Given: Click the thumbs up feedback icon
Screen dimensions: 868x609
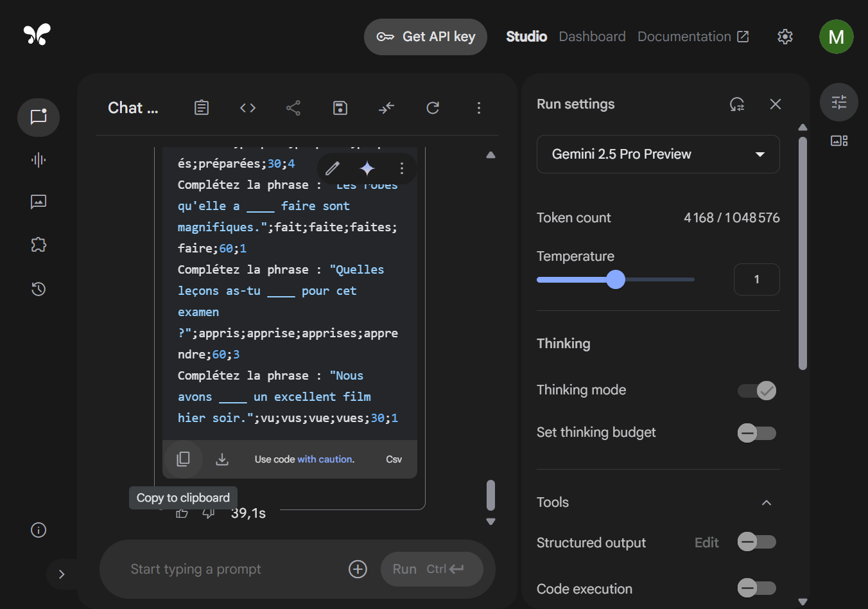Looking at the screenshot, I should (182, 513).
